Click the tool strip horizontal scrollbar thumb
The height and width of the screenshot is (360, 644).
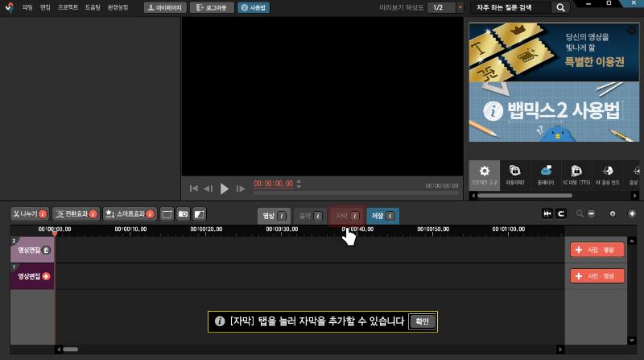525,196
